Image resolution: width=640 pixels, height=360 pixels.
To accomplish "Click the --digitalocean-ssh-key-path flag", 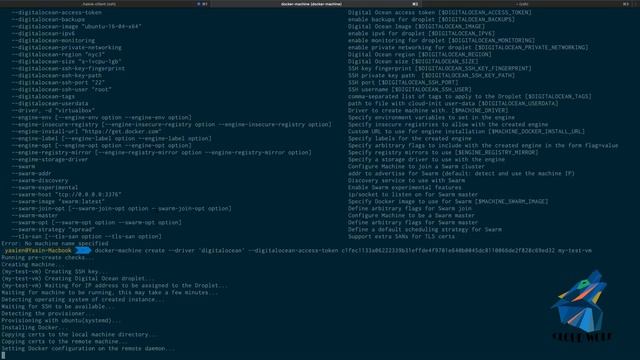I will (x=57, y=76).
